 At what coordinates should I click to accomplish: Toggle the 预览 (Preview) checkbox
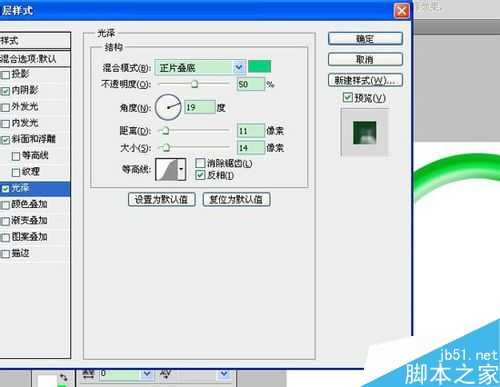point(348,98)
